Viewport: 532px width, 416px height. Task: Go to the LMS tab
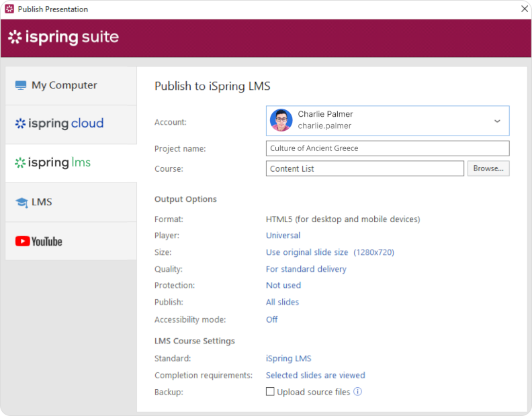tap(71, 202)
